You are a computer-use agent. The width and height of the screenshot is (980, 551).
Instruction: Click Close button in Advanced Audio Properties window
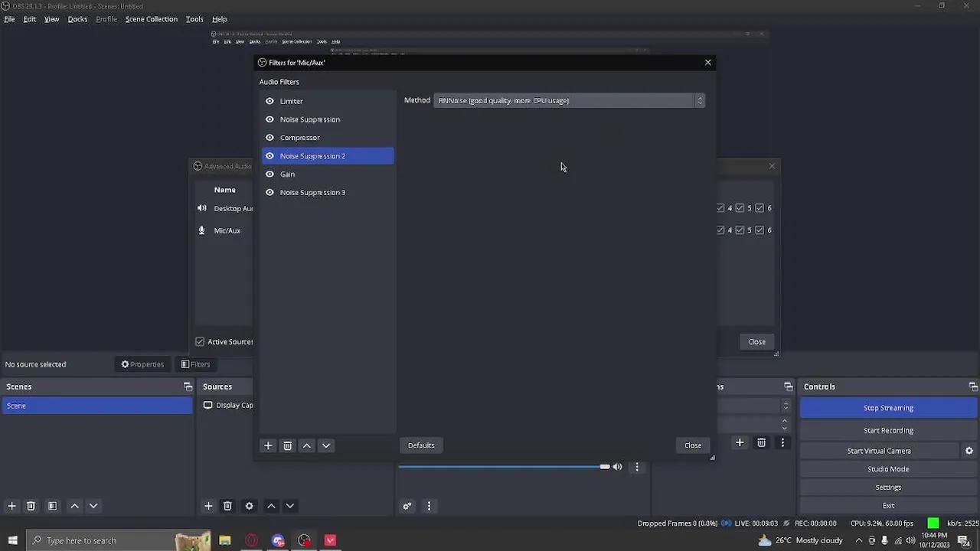tap(756, 342)
